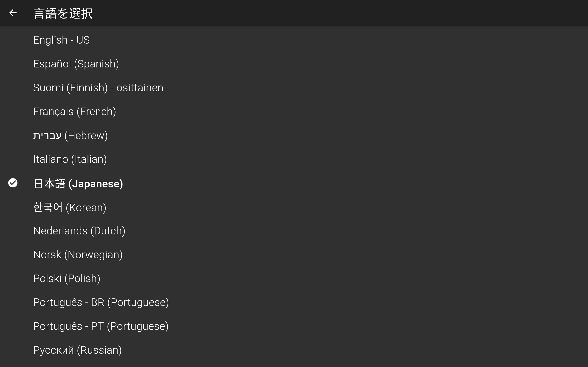
Task: Click the checkmark icon beside Japanese
Action: click(13, 183)
